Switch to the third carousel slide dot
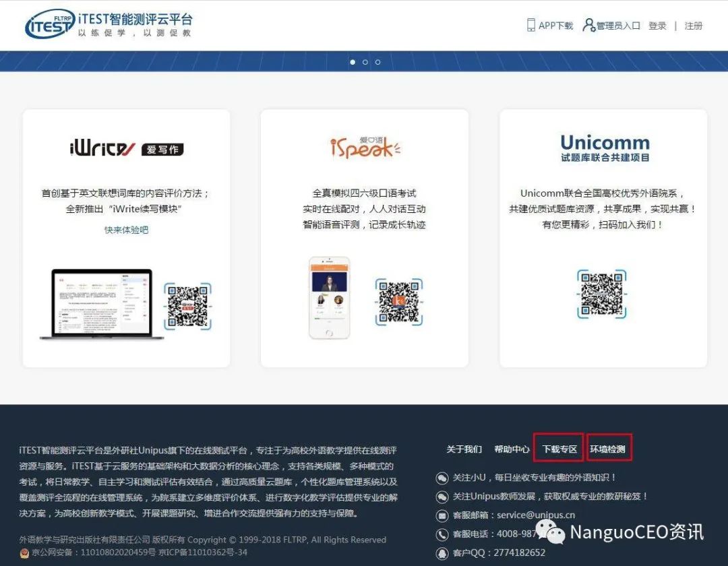 pos(378,62)
